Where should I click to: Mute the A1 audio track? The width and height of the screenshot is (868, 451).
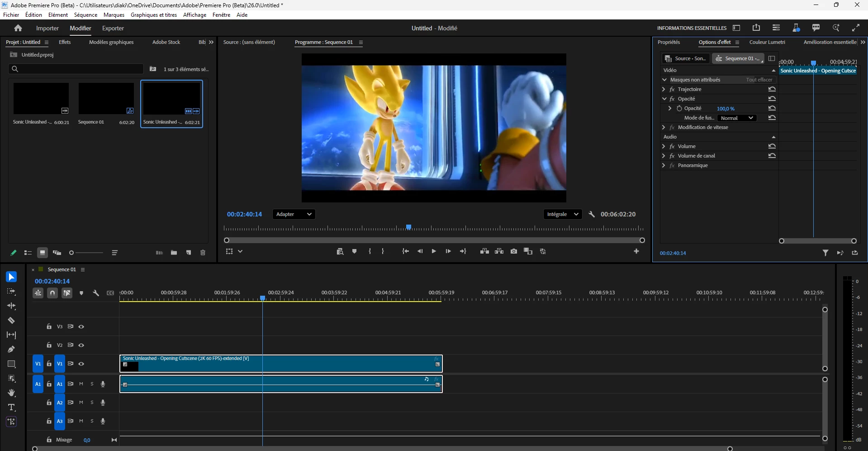81,384
